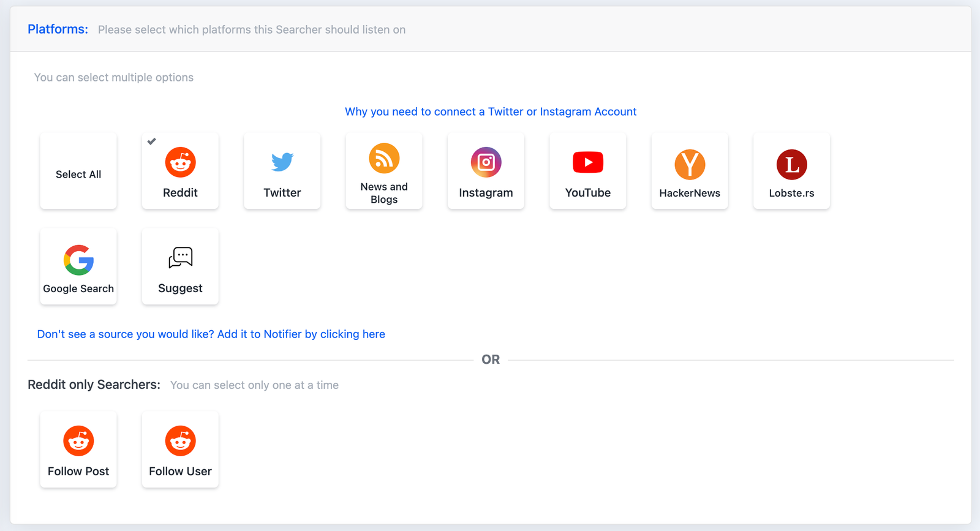
Task: Click the 'Please select which platforms' description
Action: click(252, 30)
